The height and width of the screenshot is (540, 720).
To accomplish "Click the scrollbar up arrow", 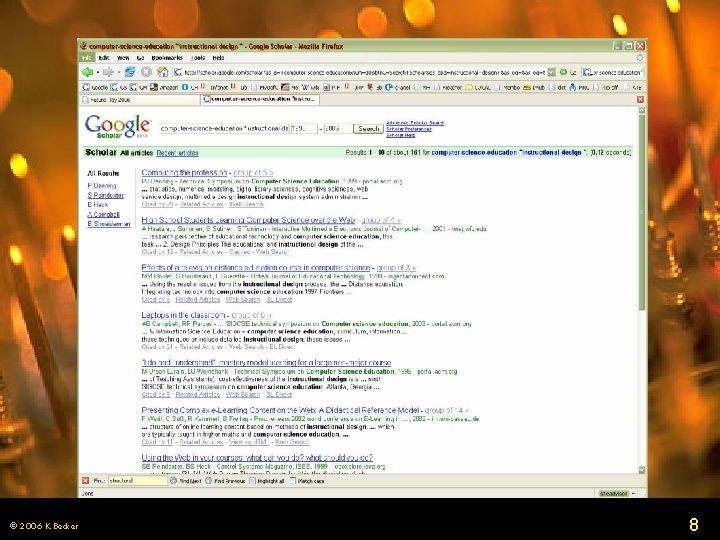I will tap(641, 110).
